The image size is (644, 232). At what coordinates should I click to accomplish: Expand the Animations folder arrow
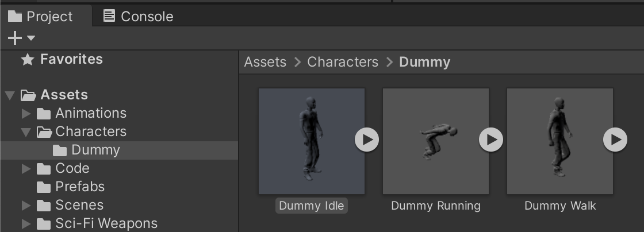pos(26,114)
